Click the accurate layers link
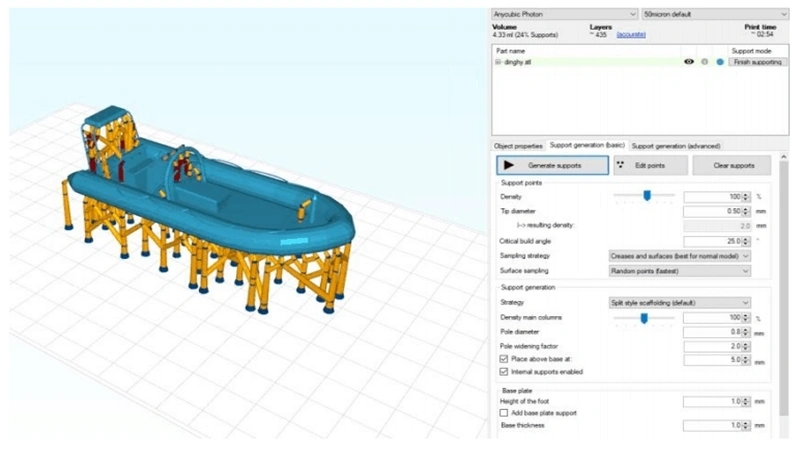The width and height of the screenshot is (800, 450). click(631, 35)
